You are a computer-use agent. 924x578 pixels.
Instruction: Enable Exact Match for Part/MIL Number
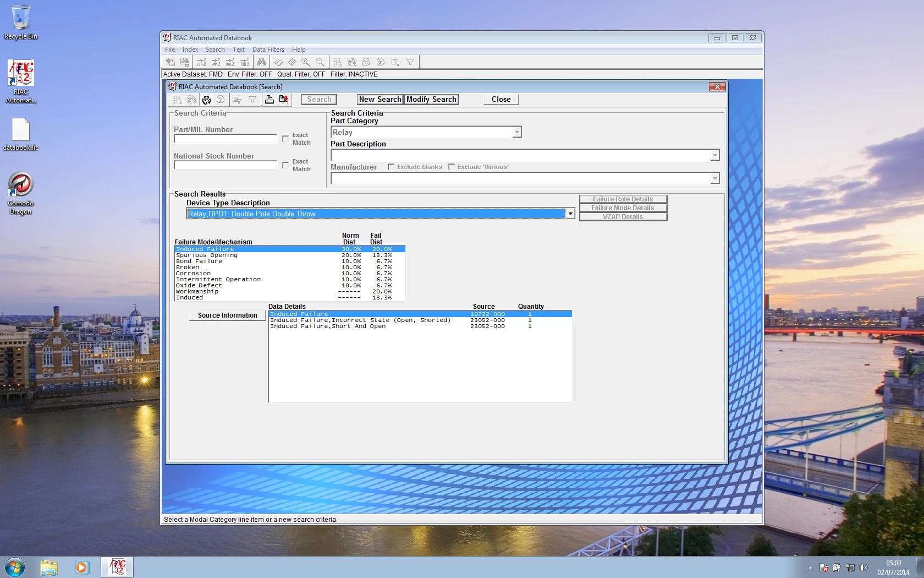pyautogui.click(x=285, y=139)
